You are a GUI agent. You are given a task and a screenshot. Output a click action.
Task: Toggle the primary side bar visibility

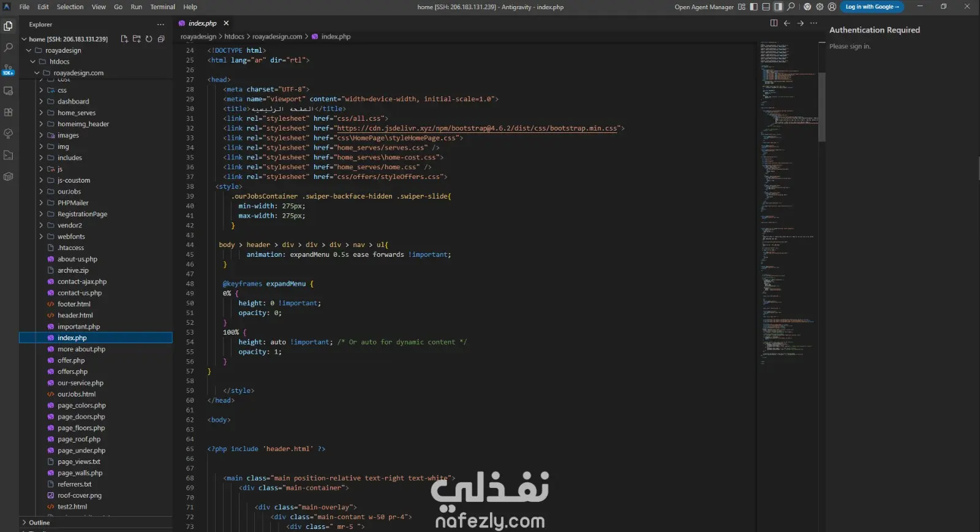[x=754, y=7]
